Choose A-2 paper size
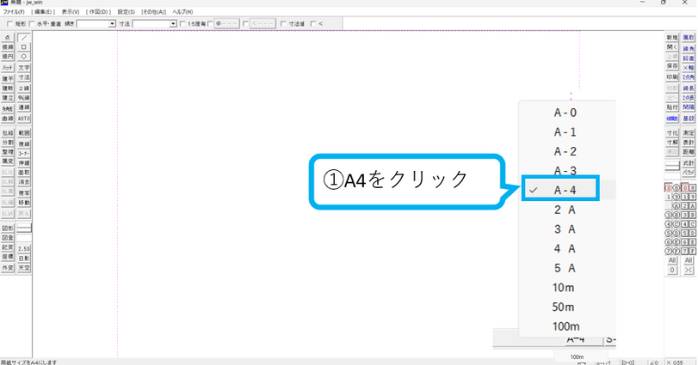 click(565, 151)
